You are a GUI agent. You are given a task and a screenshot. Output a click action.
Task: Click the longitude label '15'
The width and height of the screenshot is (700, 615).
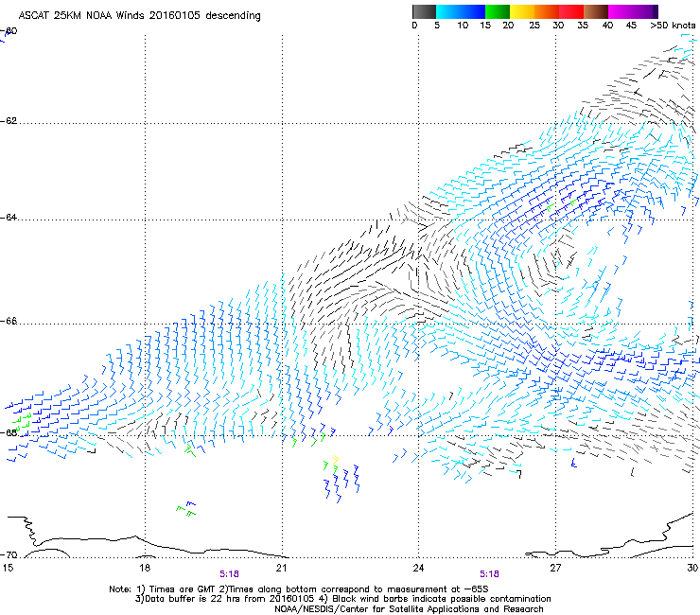coord(8,568)
